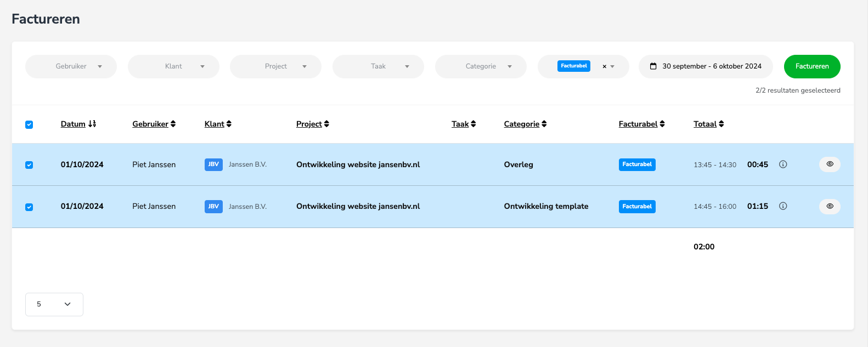The image size is (868, 347).
Task: Click info icon for the Overleg entry
Action: coord(783,164)
